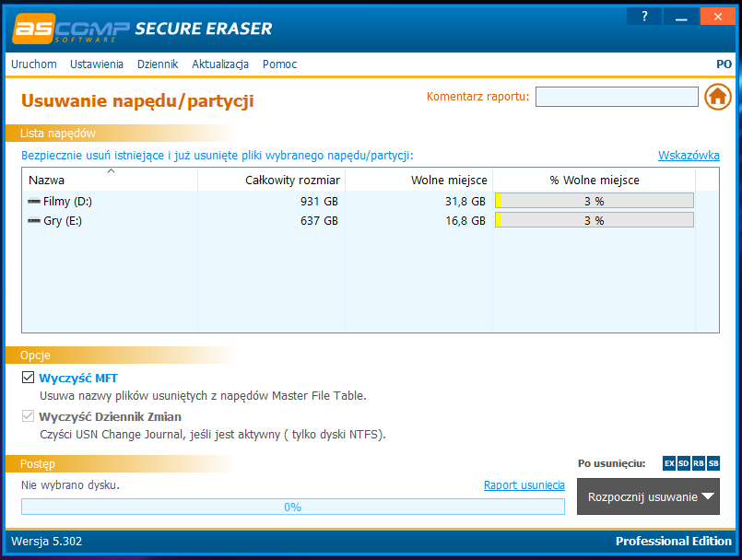This screenshot has width=742, height=560.
Task: Click the Nie wybrano dysku status message
Action: (x=70, y=485)
